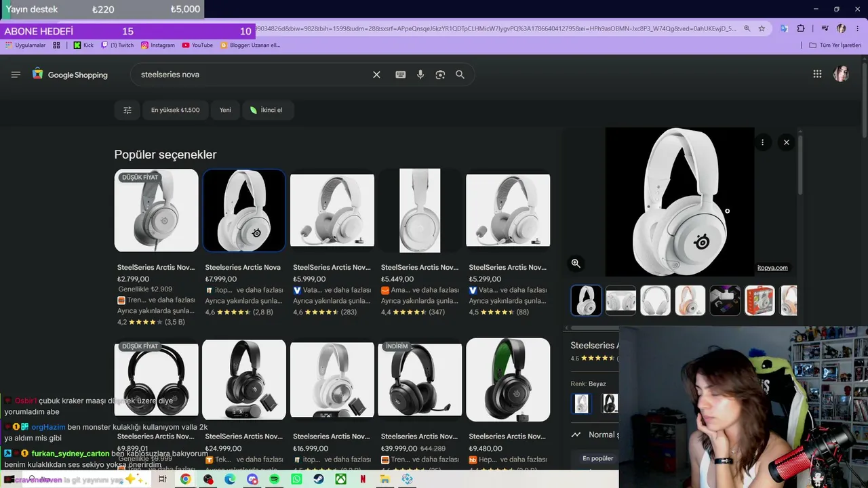Screen dimensions: 868x488
Task: Open the Twitch bookmark
Action: tap(117, 45)
